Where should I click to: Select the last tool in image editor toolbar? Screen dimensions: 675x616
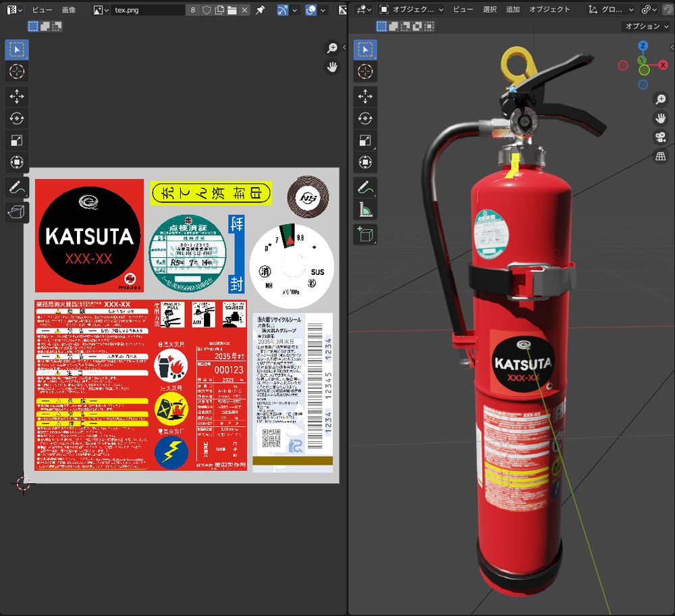point(17,212)
